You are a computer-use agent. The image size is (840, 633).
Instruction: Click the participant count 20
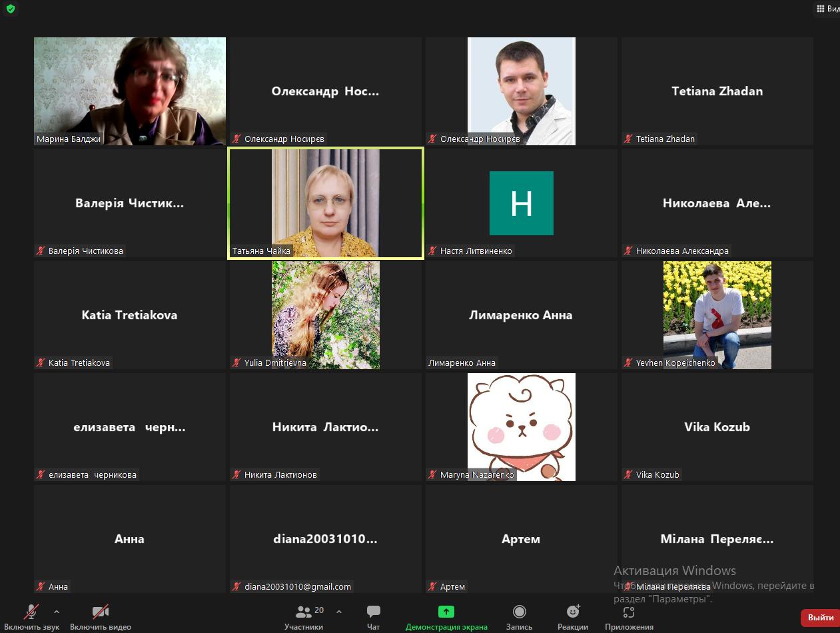click(x=319, y=610)
